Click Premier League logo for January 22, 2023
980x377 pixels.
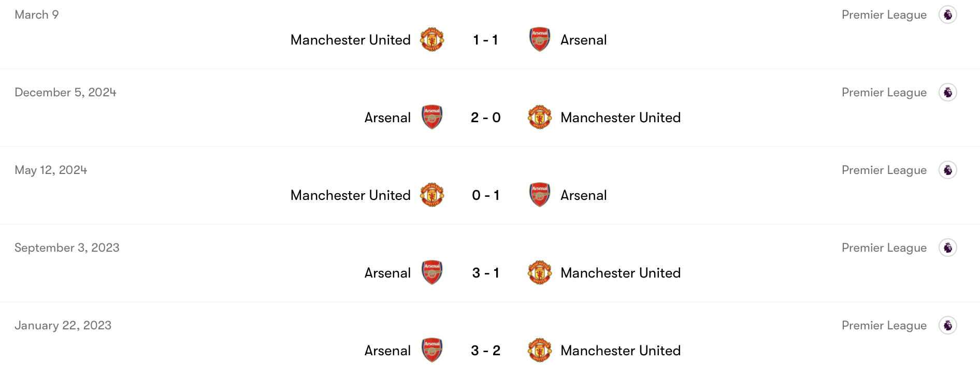pos(948,325)
